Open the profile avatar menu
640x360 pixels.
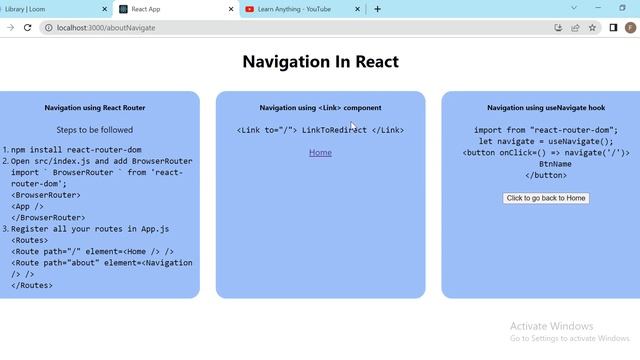point(630,28)
